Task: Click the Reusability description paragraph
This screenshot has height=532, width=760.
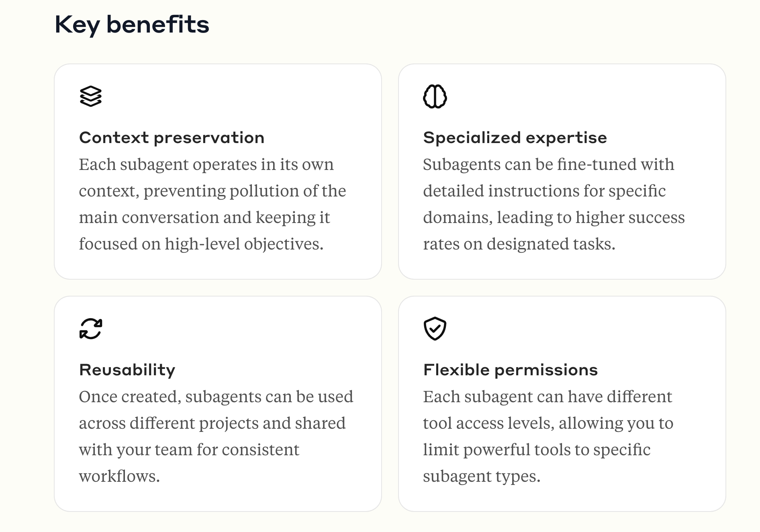Action: point(216,436)
